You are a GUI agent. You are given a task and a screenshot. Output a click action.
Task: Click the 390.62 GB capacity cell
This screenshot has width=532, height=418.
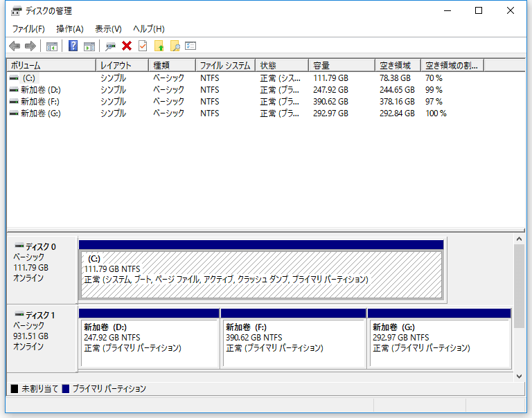click(330, 101)
